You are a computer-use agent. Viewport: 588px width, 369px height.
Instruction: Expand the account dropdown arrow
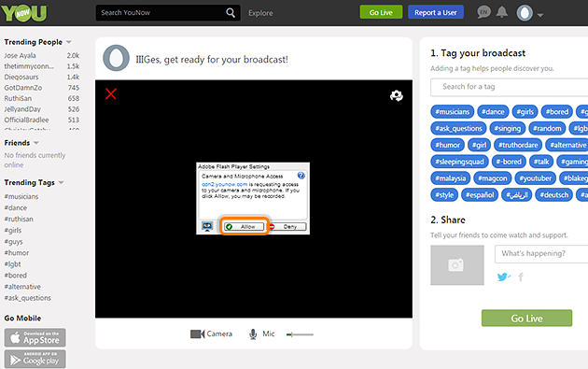(540, 15)
